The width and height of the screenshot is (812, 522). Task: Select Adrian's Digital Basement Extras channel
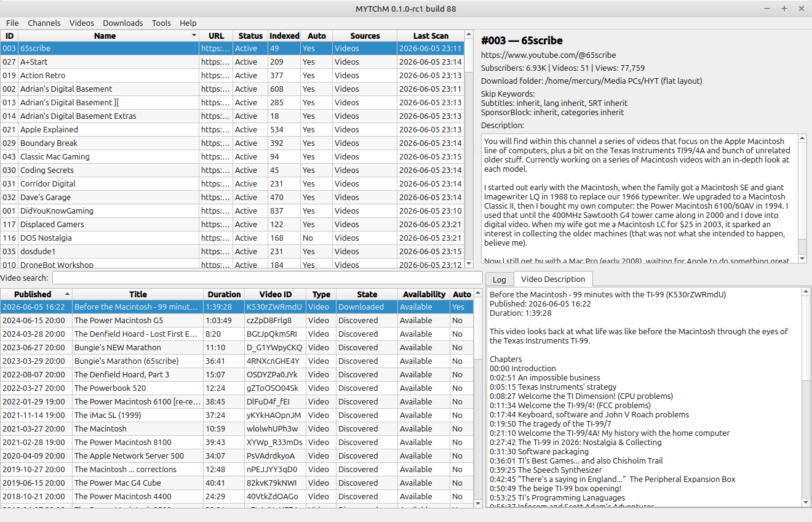232,116
